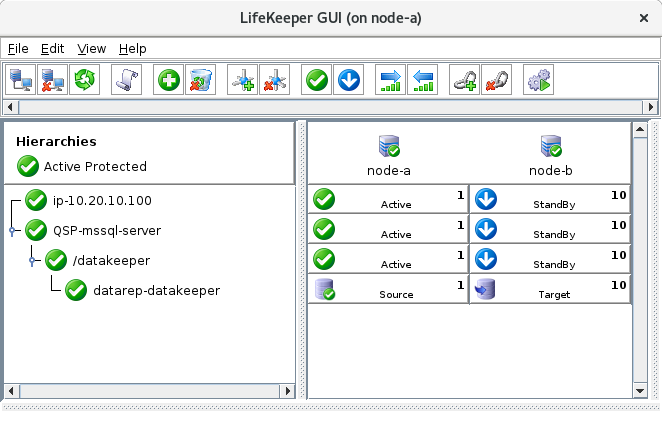Screen dimensions: 662x428
Task: Collapse the QSP-mssql-server tree node handle
Action: [12, 231]
